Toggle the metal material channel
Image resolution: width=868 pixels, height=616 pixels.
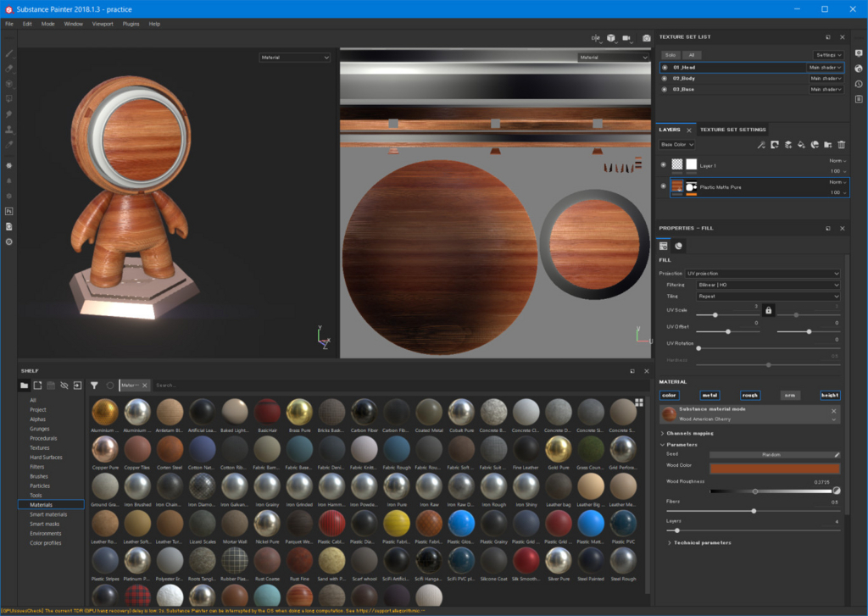tap(709, 395)
